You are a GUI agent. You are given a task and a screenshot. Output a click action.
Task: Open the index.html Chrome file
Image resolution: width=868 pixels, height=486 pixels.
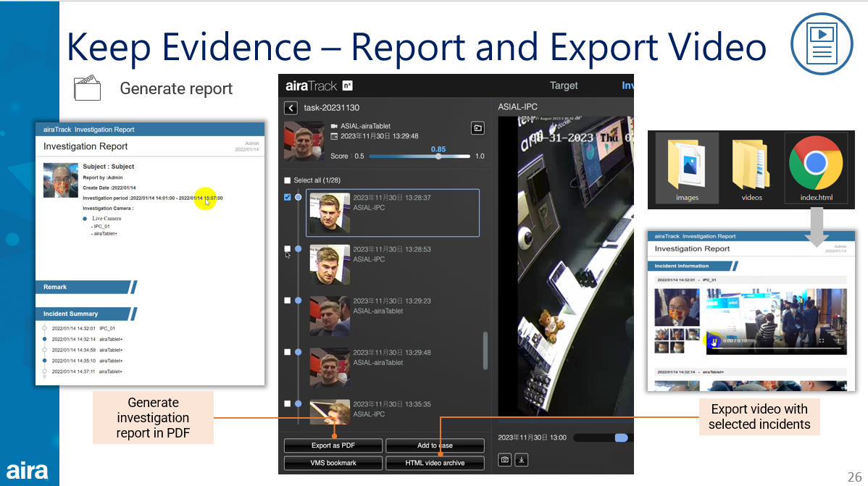tap(816, 169)
